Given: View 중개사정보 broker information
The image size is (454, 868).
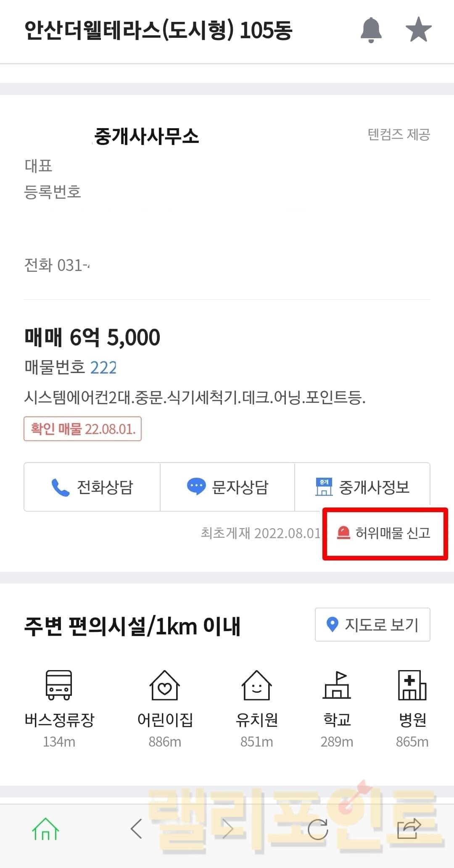Looking at the screenshot, I should [x=362, y=487].
